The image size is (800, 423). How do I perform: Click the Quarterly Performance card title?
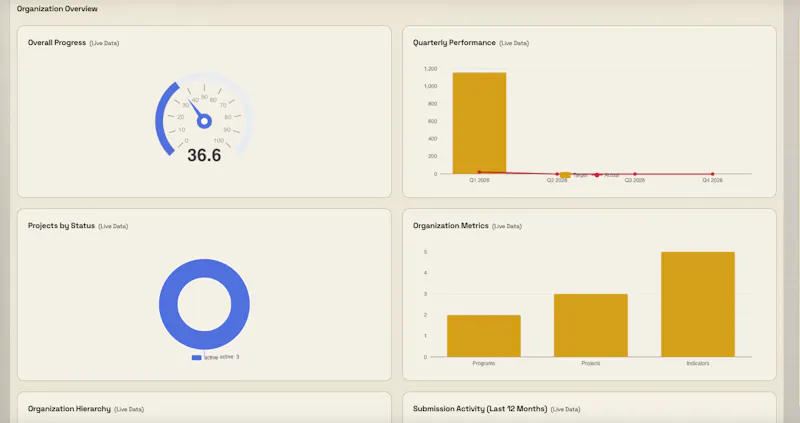tap(454, 43)
